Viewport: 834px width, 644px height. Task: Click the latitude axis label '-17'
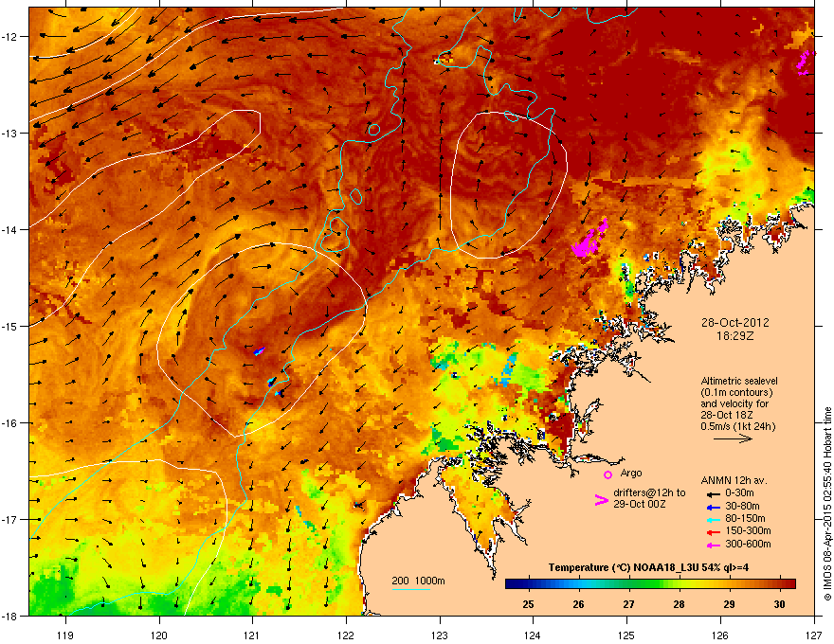(x=10, y=519)
